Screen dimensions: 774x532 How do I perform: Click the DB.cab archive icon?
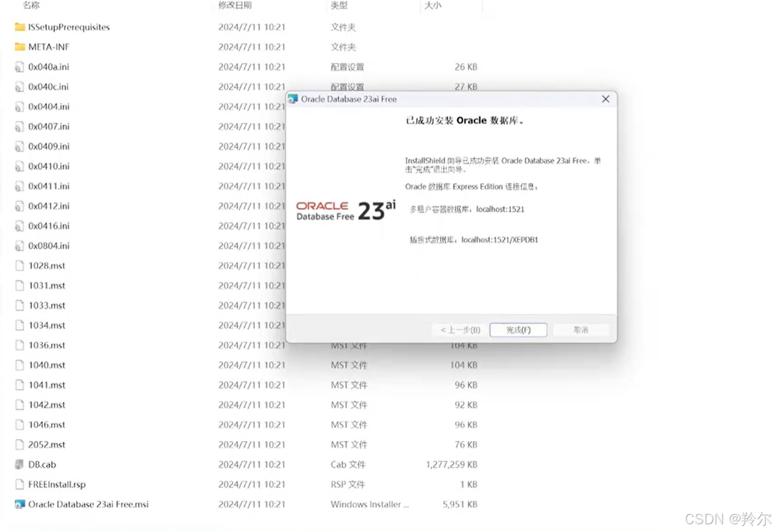click(x=20, y=465)
